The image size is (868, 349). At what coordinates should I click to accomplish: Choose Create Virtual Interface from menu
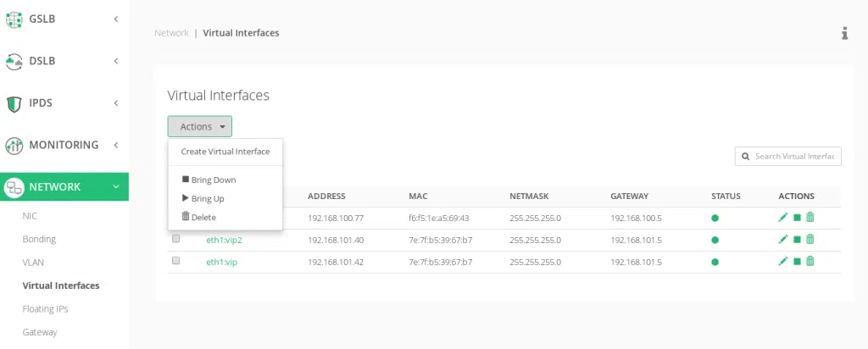click(x=225, y=152)
